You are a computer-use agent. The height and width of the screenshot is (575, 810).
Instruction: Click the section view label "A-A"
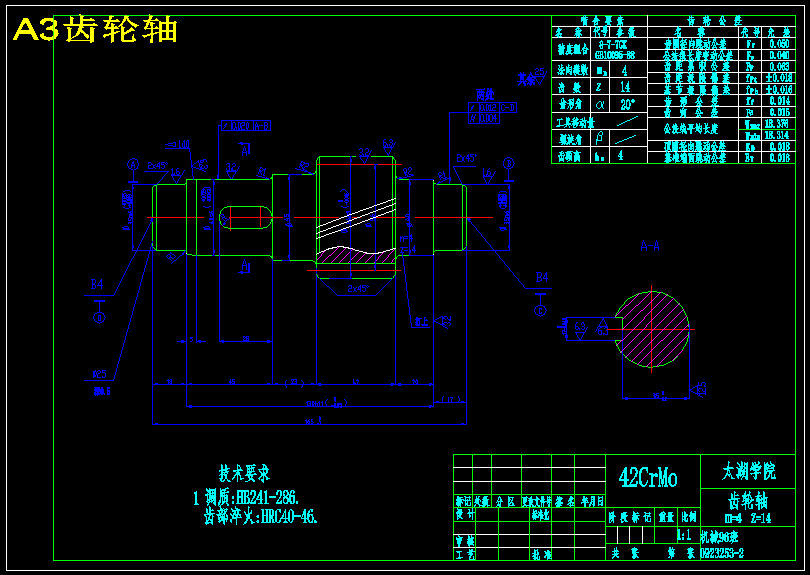point(650,246)
